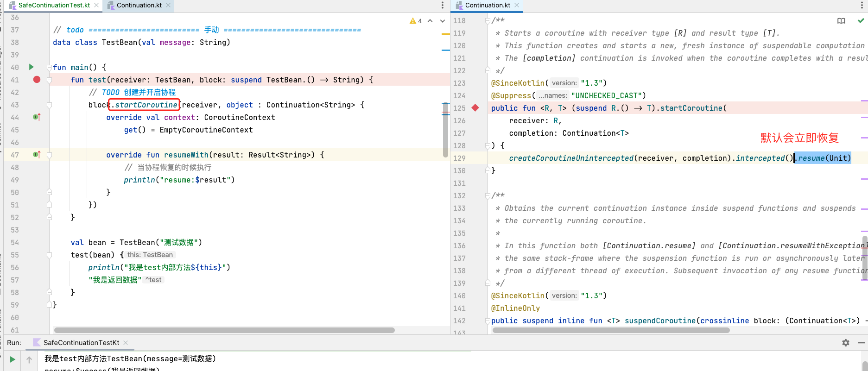The image size is (868, 371).
Task: Click left editor vertical scrollbar thumb
Action: click(x=445, y=131)
